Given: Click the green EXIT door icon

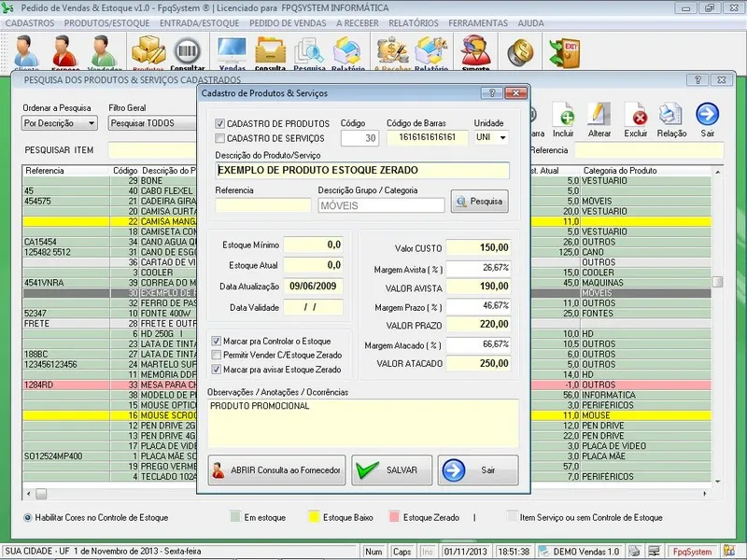Looking at the screenshot, I should point(564,50).
